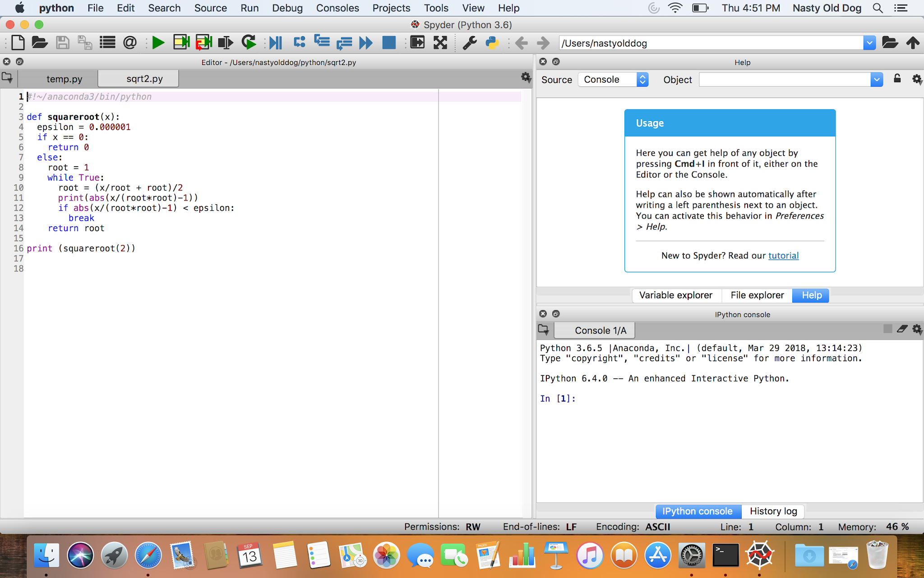This screenshot has height=578, width=924.
Task: Click the Object input field
Action: [784, 79]
